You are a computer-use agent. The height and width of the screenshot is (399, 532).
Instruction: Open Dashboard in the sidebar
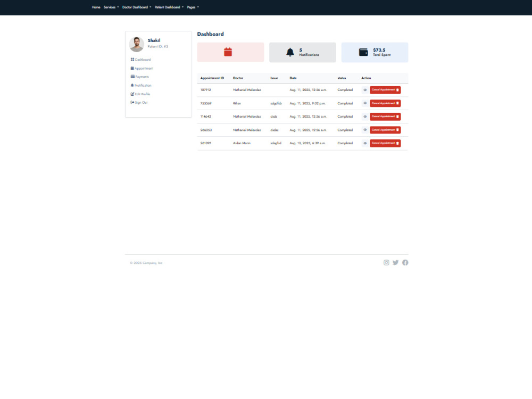click(141, 60)
